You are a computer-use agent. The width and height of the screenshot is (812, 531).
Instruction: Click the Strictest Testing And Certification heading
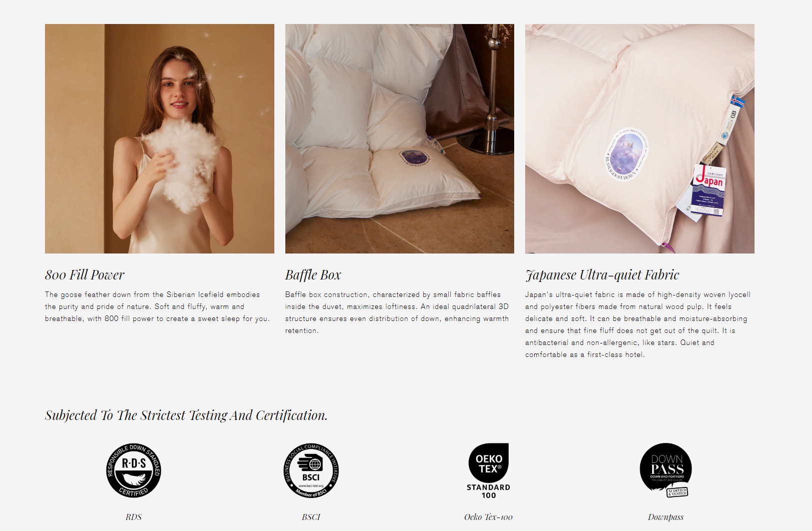tap(186, 415)
